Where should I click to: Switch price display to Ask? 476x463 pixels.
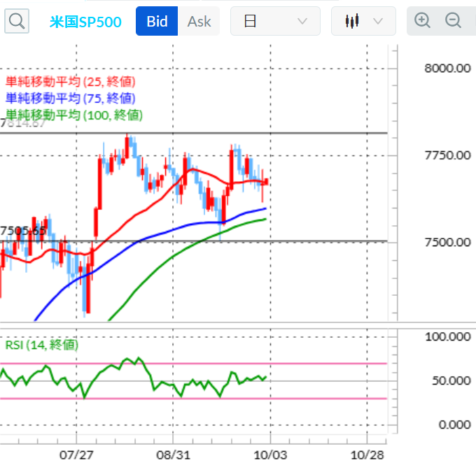point(199,21)
